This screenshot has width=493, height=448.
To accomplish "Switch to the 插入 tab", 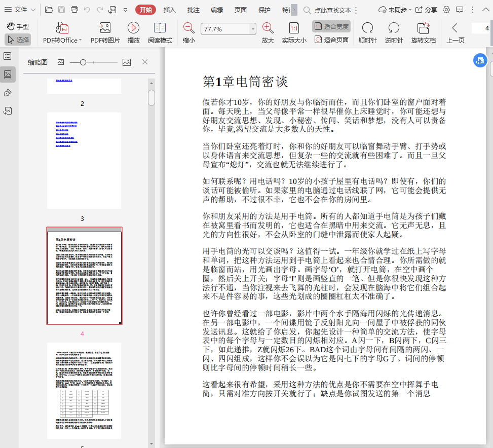I will point(169,10).
